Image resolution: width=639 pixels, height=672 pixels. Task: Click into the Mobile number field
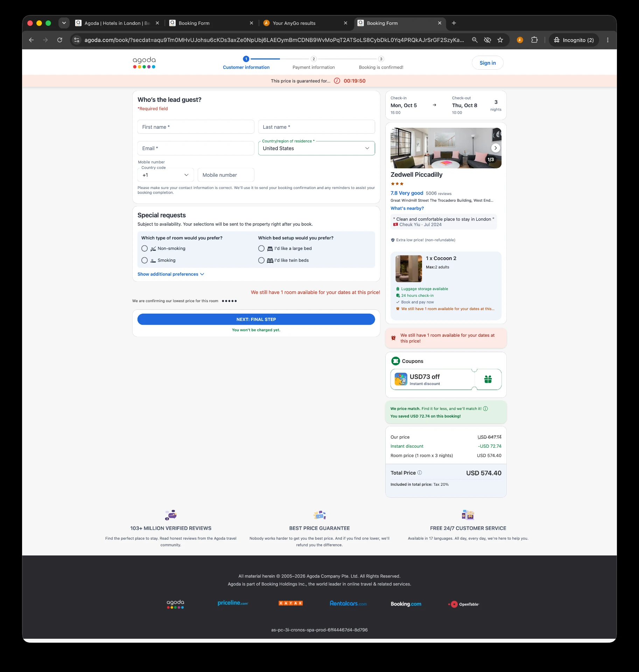point(226,175)
